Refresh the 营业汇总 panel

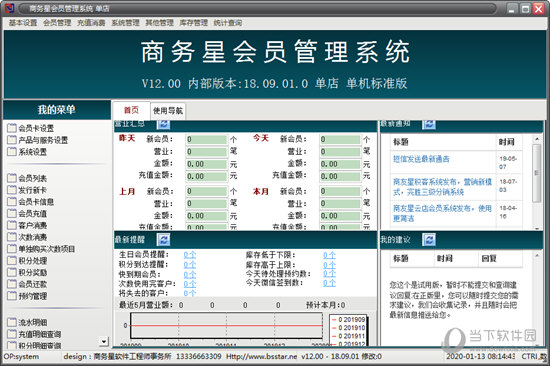[163, 124]
